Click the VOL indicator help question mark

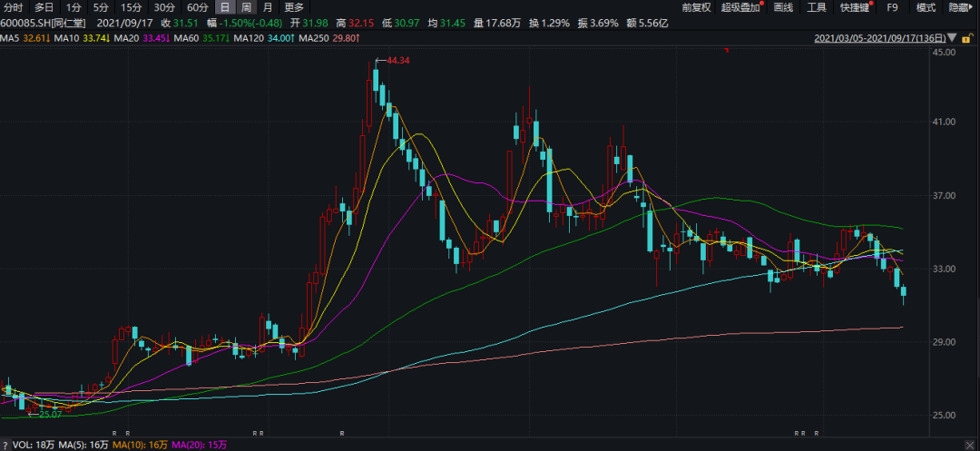click(5, 445)
